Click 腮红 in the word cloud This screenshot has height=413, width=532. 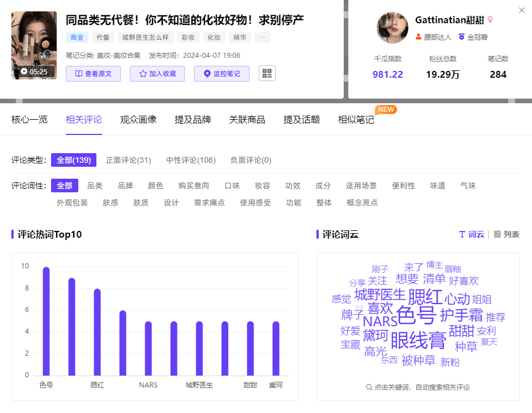pos(425,297)
